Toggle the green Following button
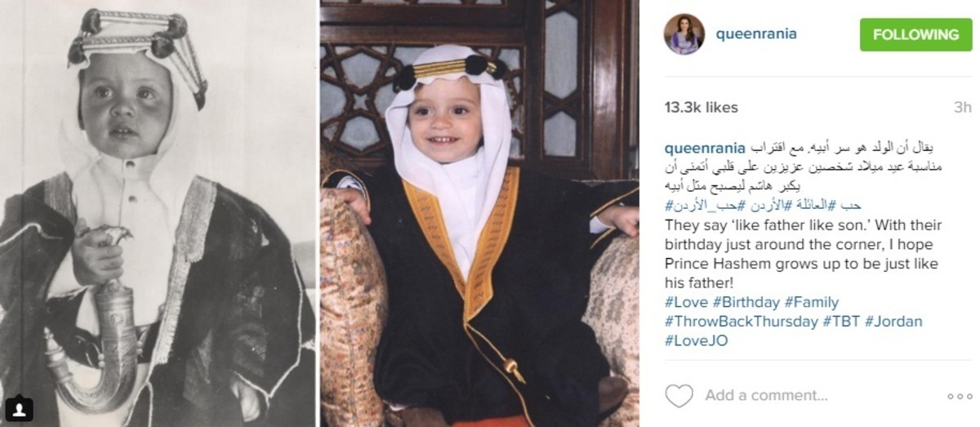Viewport: 980px width, 427px height. tap(915, 34)
